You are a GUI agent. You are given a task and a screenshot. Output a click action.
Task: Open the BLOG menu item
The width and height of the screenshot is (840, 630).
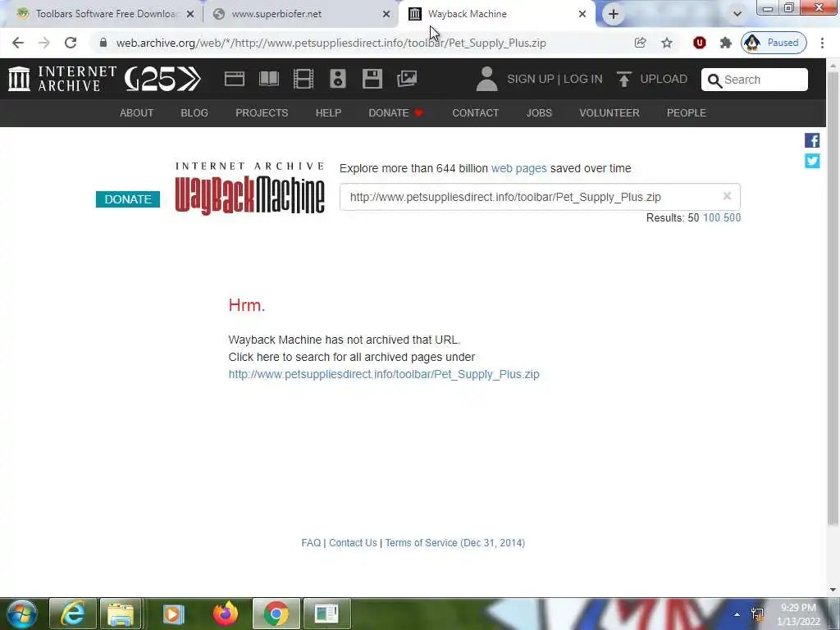pos(194,113)
